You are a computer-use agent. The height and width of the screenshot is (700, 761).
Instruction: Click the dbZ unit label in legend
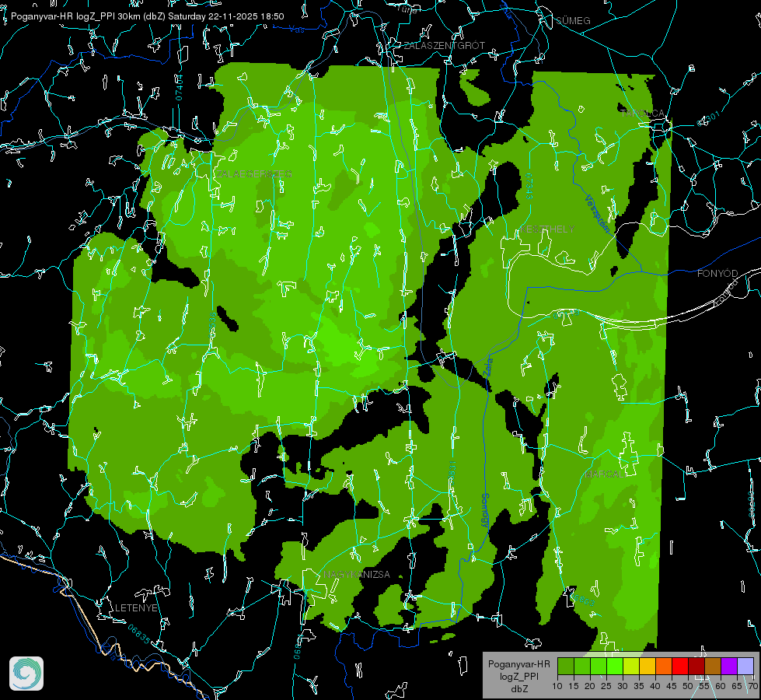(x=518, y=689)
